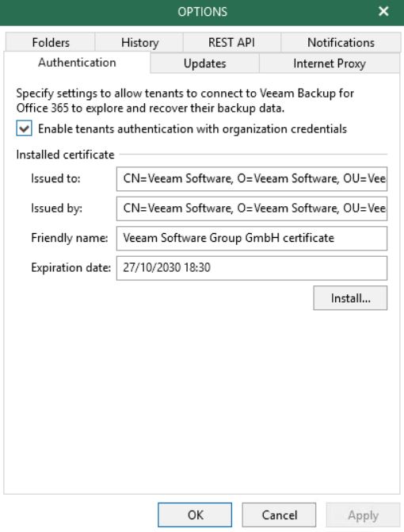Click the Install... certificate button
The image size is (404, 532).
tap(350, 298)
